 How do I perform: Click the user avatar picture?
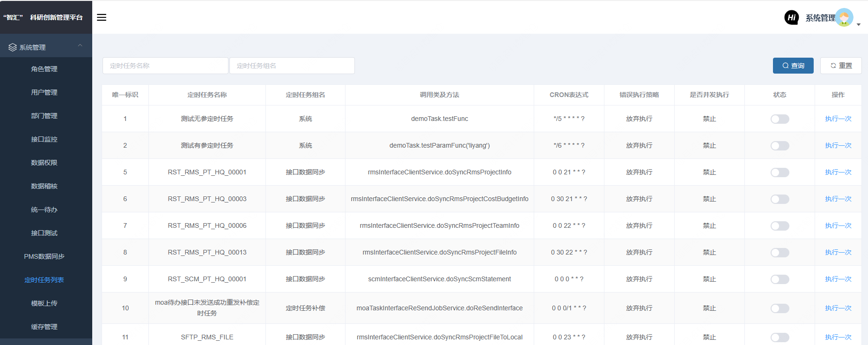(844, 18)
